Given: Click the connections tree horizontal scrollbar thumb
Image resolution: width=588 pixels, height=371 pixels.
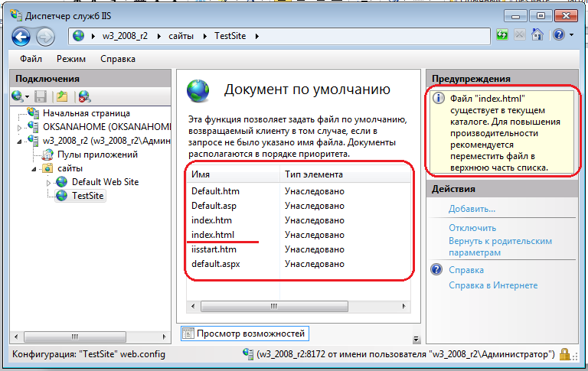Looking at the screenshot, I should click(74, 337).
